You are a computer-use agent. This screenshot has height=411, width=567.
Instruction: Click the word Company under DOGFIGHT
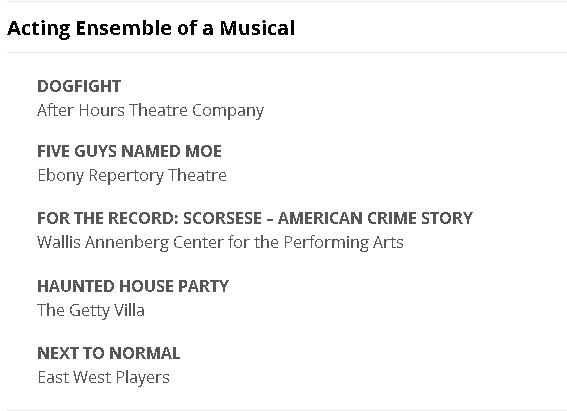point(228,110)
